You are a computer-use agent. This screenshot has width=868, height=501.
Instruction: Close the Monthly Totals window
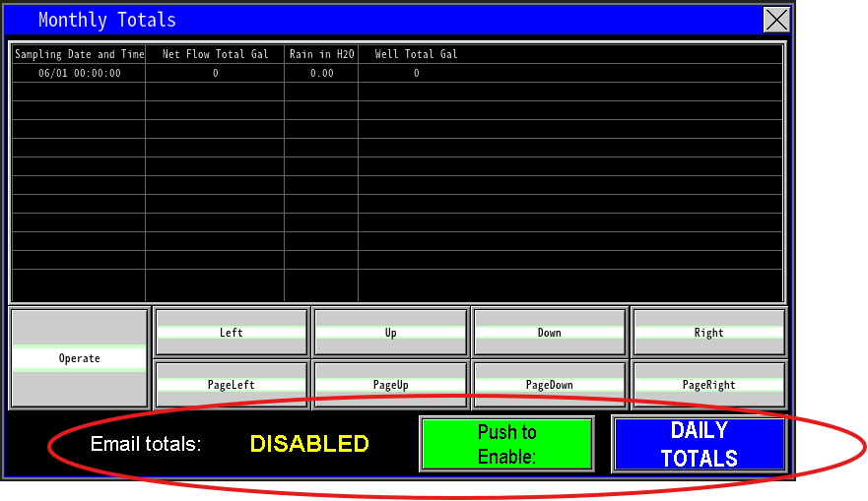(776, 20)
